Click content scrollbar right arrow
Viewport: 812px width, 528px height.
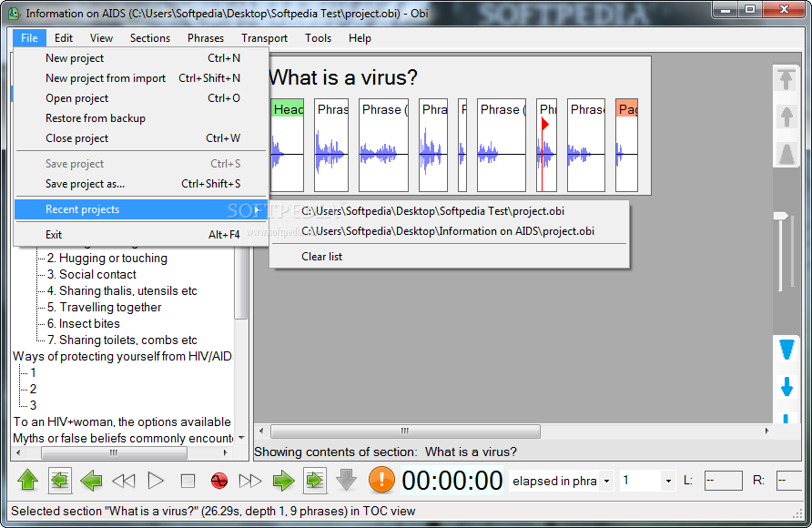tap(766, 431)
